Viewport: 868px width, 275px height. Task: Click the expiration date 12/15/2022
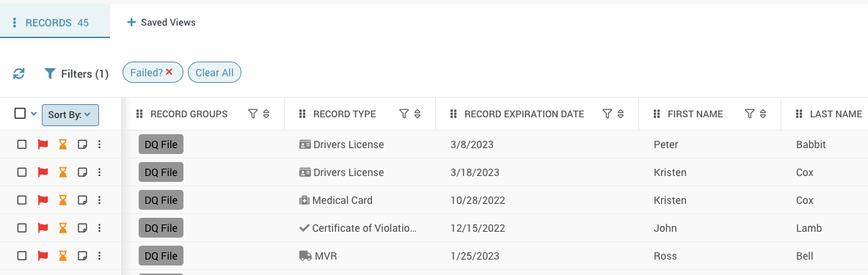478,227
